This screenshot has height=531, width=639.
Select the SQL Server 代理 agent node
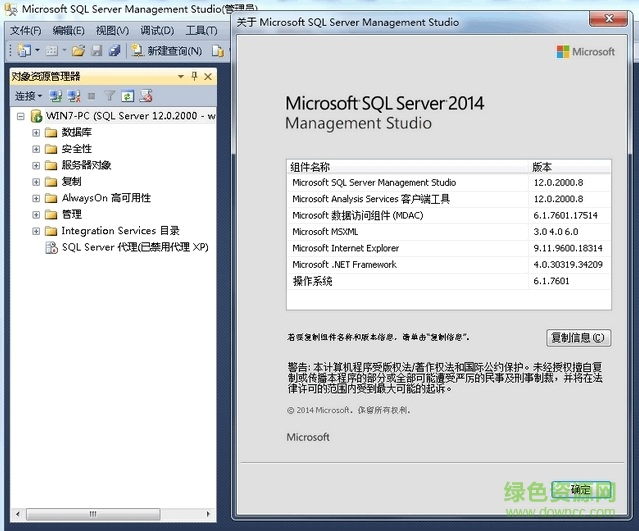coord(134,247)
